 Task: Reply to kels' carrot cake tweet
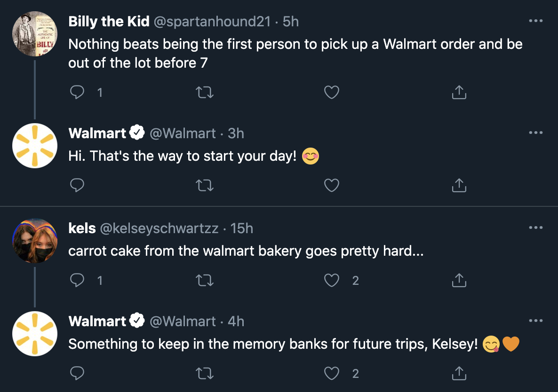click(77, 281)
